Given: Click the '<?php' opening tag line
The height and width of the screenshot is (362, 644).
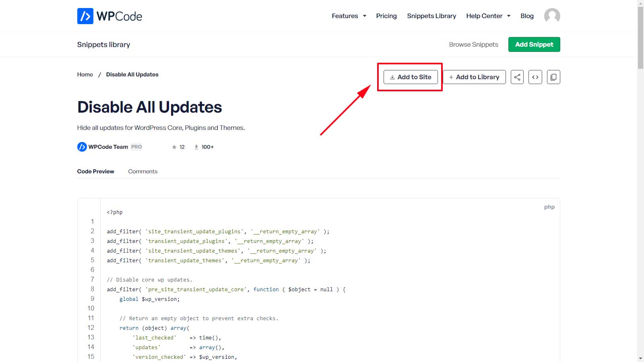Looking at the screenshot, I should coord(115,212).
